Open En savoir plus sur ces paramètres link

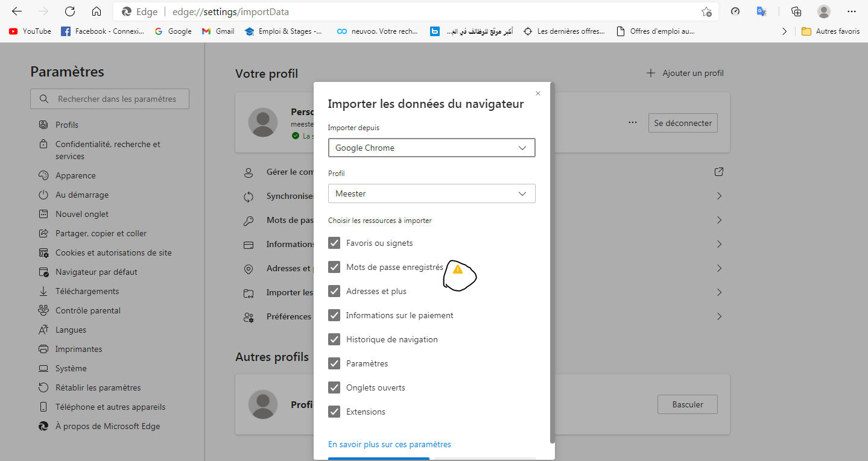click(x=390, y=444)
